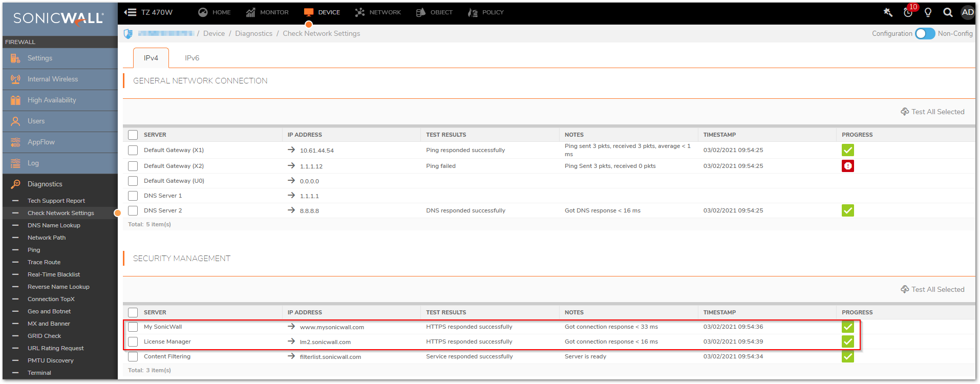
Task: Click the shield icon in breadcrumb
Action: (128, 34)
